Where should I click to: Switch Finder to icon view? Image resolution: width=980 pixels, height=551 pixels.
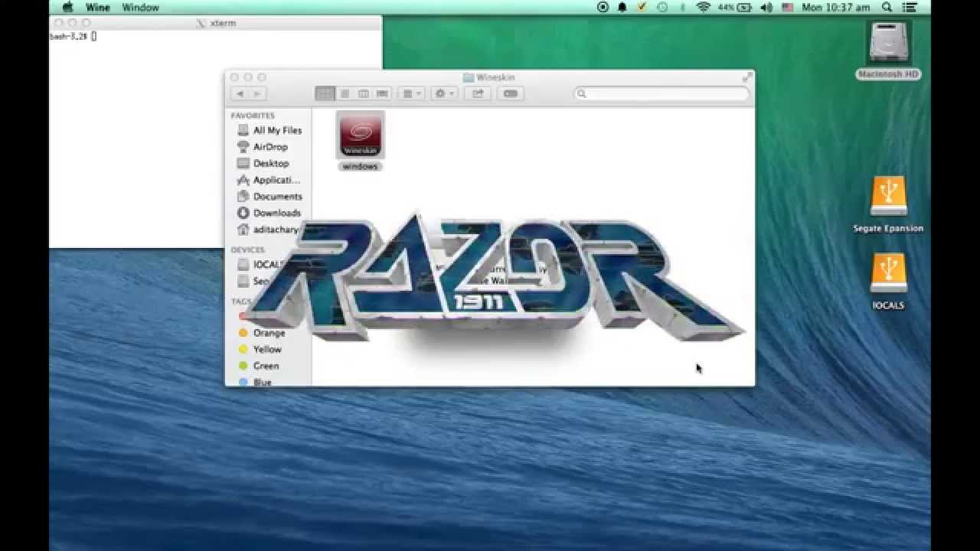pos(325,93)
